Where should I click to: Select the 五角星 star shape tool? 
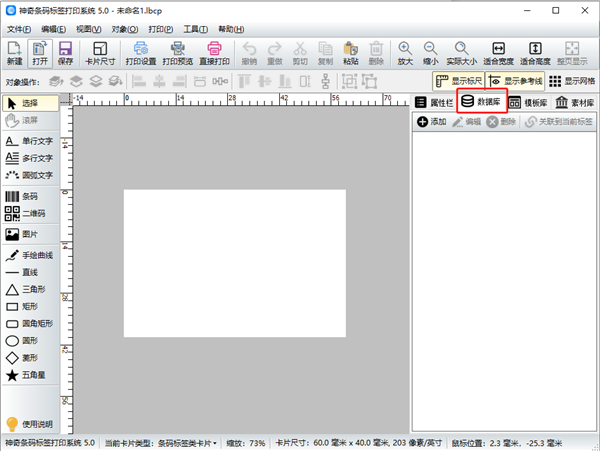tap(26, 375)
